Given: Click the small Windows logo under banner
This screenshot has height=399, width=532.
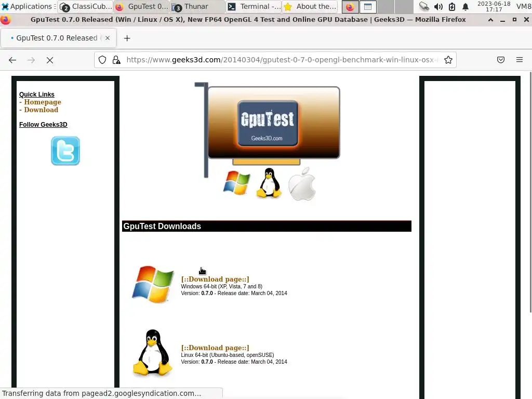Looking at the screenshot, I should pos(237,183).
